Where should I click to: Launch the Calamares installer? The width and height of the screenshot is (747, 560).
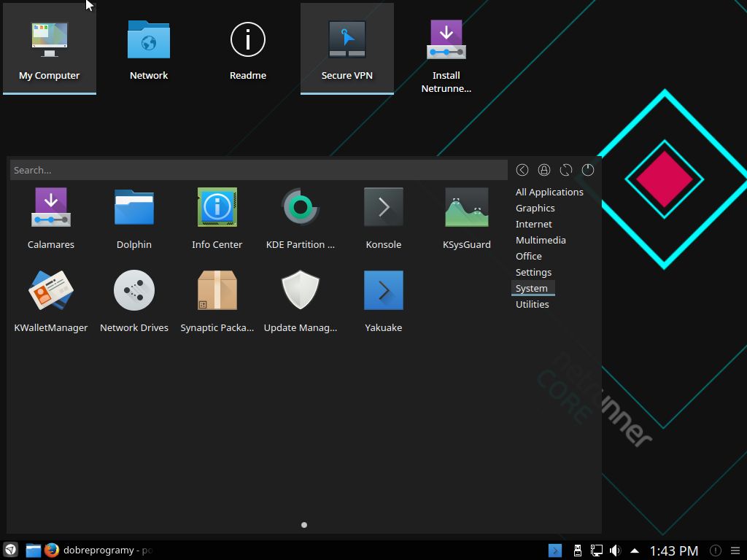[51, 219]
